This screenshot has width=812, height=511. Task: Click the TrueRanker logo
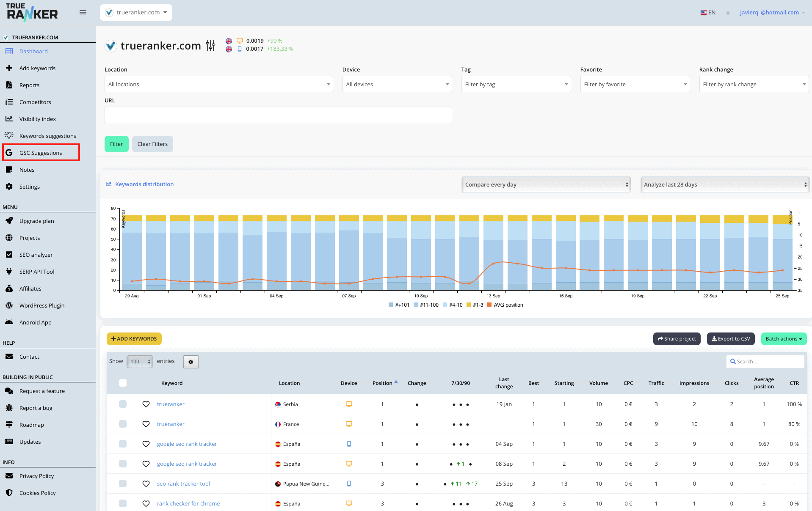pyautogui.click(x=32, y=12)
